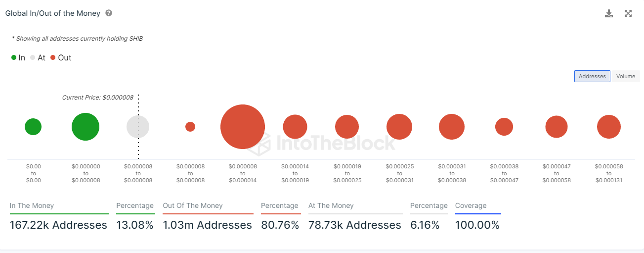Select the gray at-the-money bubble

(138, 127)
